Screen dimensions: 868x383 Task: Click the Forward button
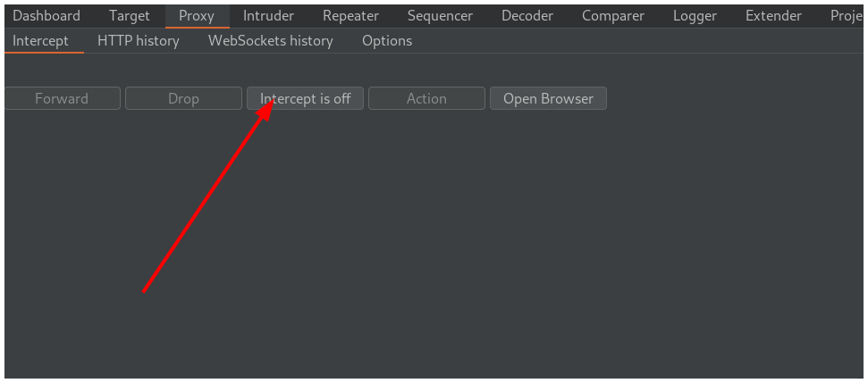click(x=62, y=98)
